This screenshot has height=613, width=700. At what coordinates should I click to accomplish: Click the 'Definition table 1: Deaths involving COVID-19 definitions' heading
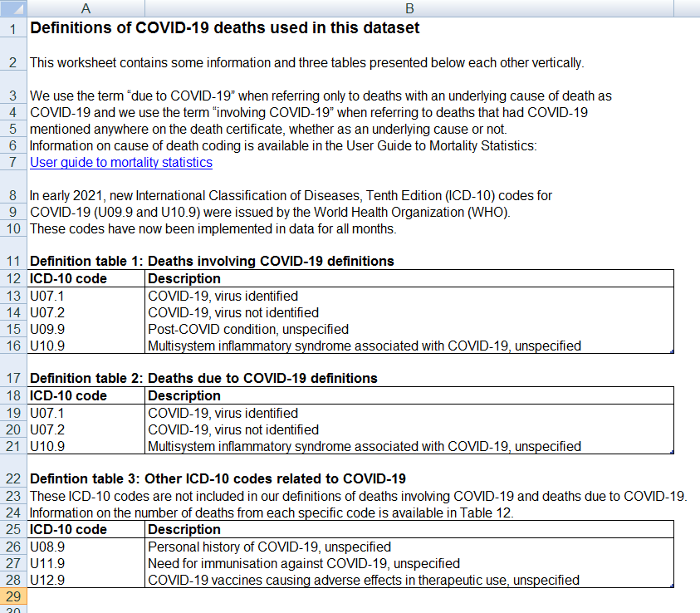[212, 261]
